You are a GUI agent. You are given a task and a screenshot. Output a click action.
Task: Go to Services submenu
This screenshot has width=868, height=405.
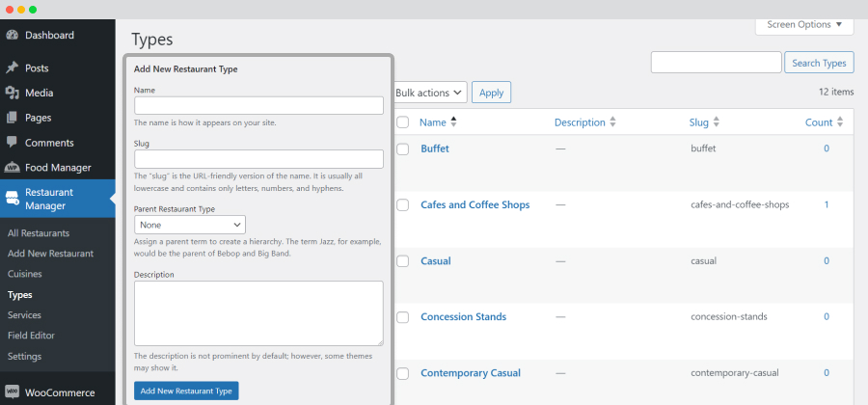tap(24, 314)
